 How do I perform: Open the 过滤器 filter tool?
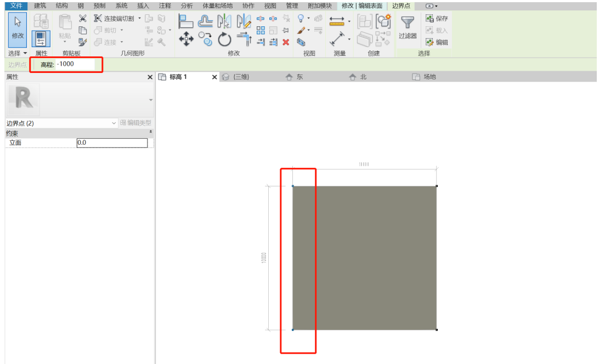[x=408, y=28]
